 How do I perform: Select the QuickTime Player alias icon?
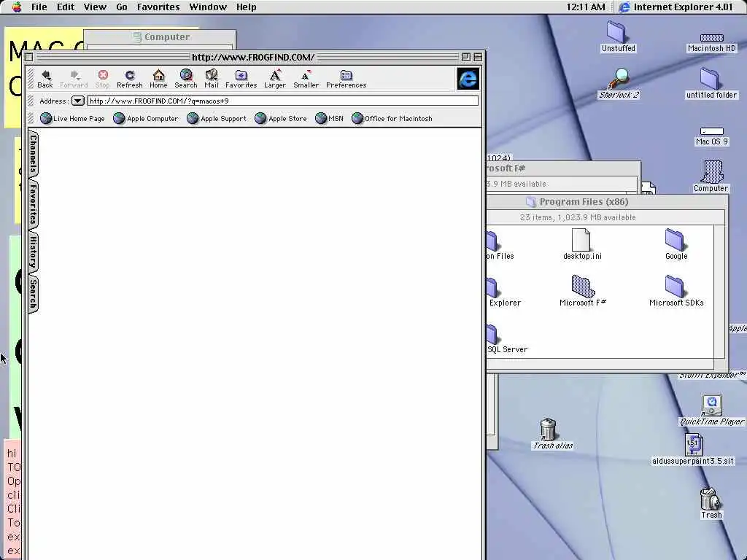(x=711, y=411)
